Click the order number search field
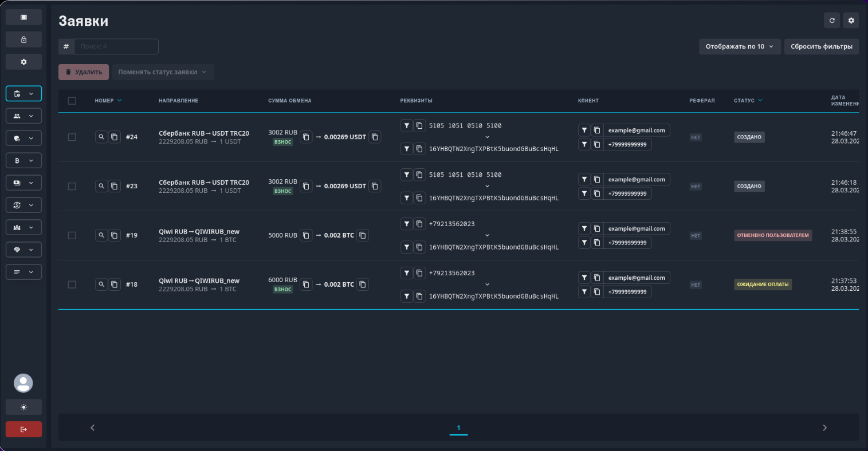This screenshot has height=451, width=868. tap(116, 46)
